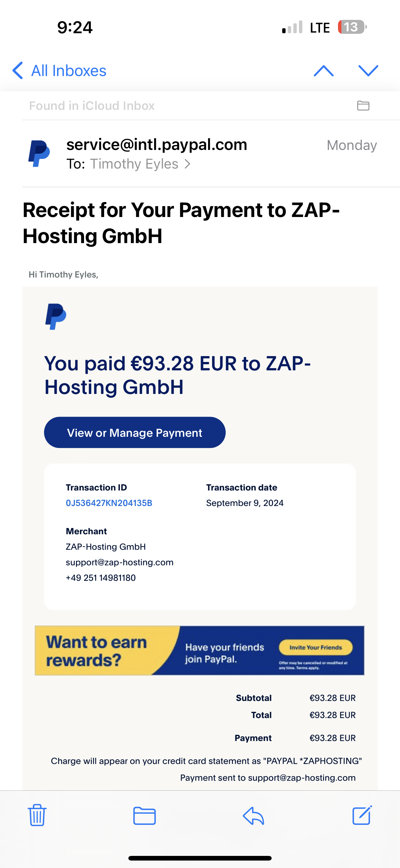
Task: Compose a new message with pencil icon
Action: (362, 815)
